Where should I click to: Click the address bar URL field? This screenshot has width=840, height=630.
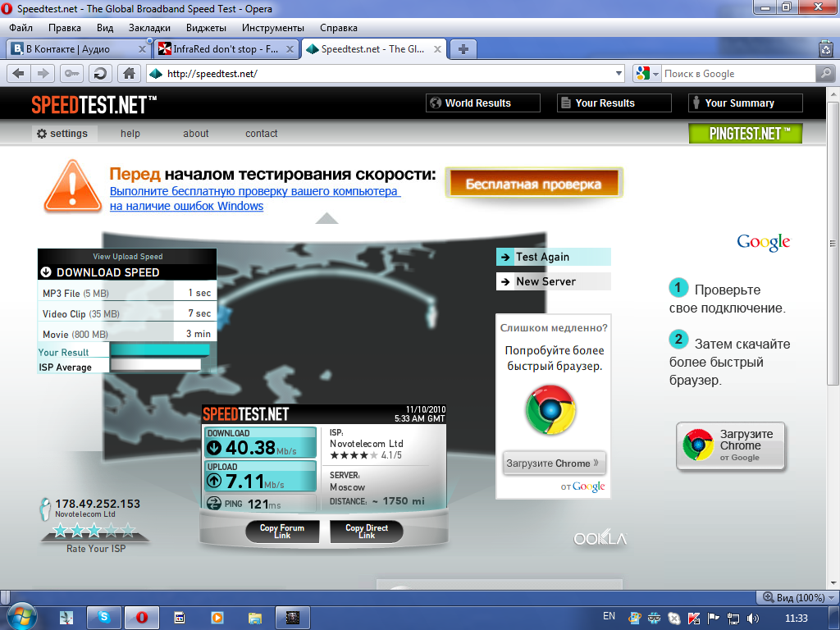pos(386,73)
